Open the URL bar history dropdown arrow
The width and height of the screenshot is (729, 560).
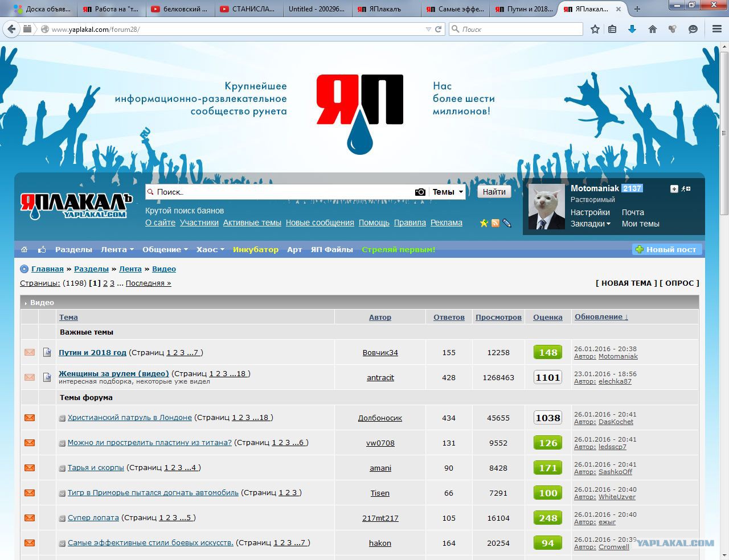coord(428,29)
